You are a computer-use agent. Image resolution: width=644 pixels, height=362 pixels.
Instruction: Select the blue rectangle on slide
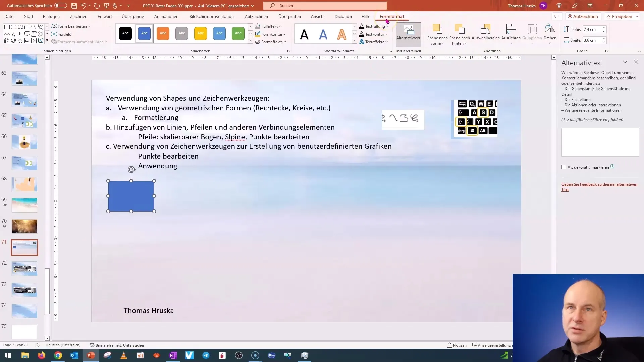click(131, 196)
